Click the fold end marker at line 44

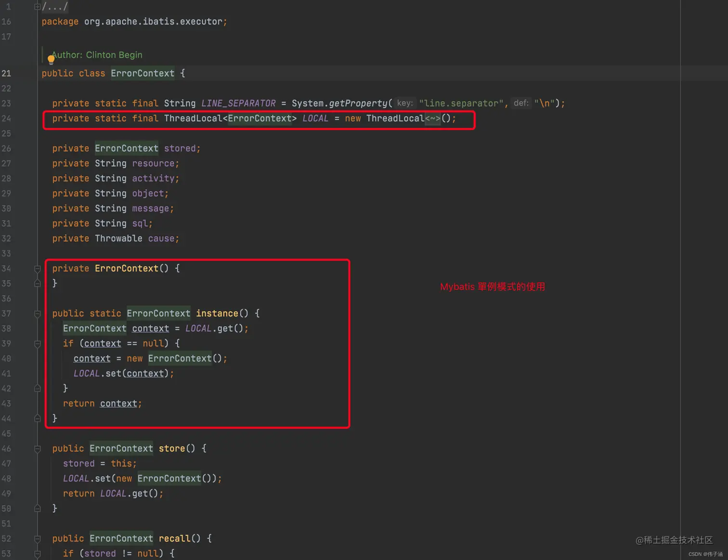tap(37, 418)
